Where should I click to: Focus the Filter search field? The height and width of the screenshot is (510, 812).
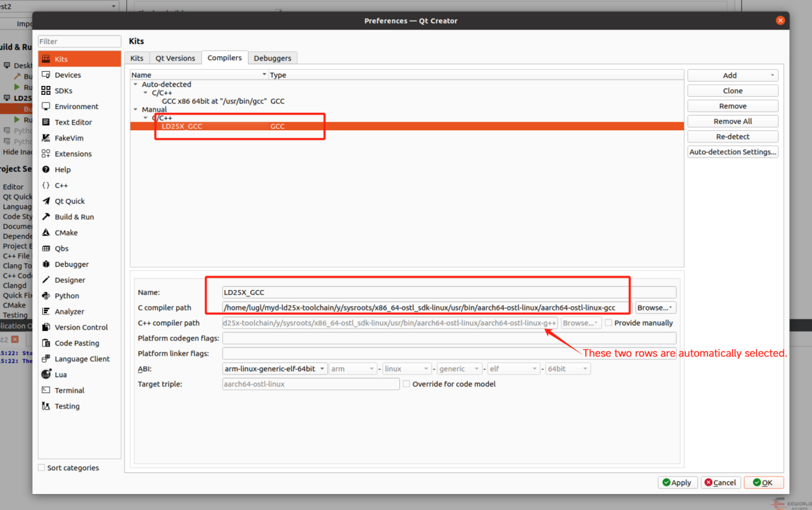(x=79, y=42)
